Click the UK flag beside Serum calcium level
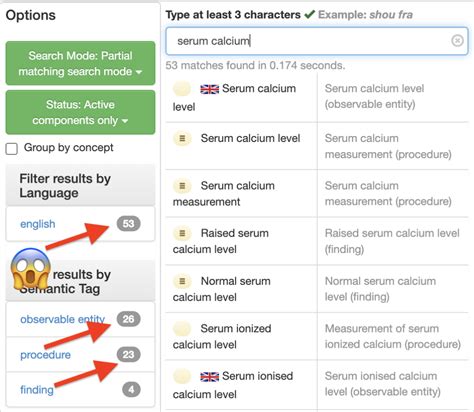 tap(209, 89)
